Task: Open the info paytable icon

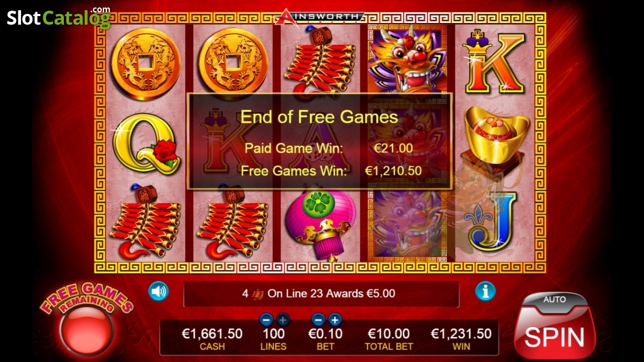Action: coord(485,291)
